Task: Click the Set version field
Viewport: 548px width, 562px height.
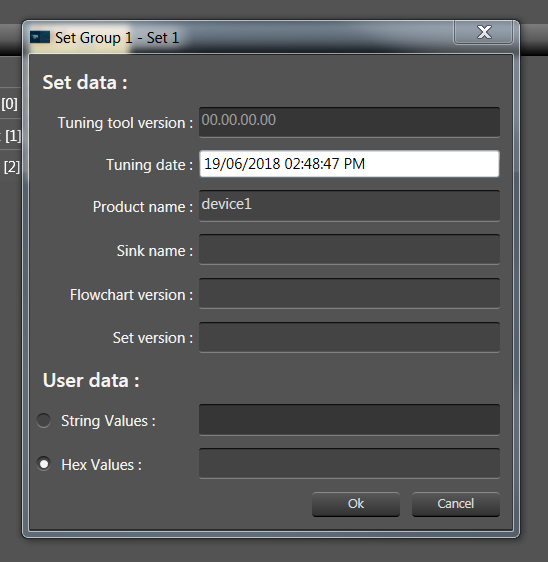Action: 349,337
